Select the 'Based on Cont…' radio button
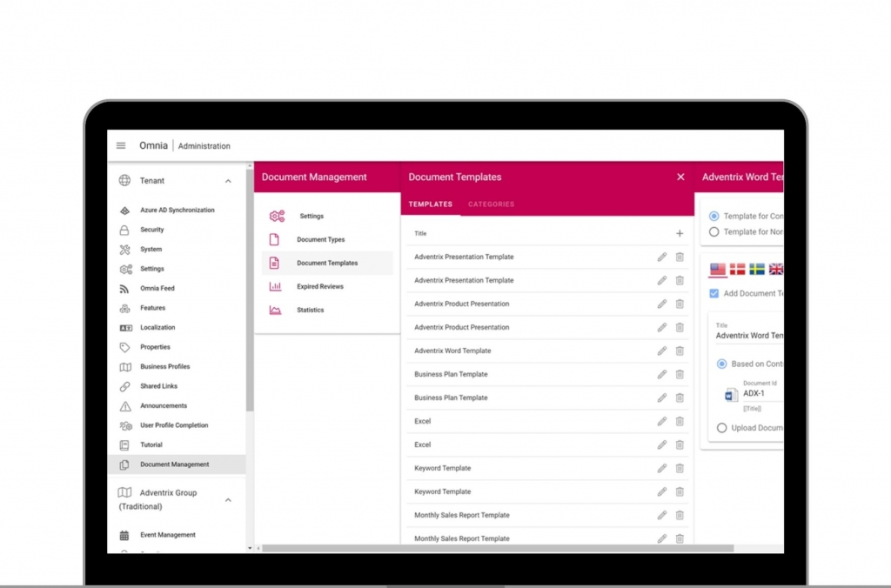 721,364
